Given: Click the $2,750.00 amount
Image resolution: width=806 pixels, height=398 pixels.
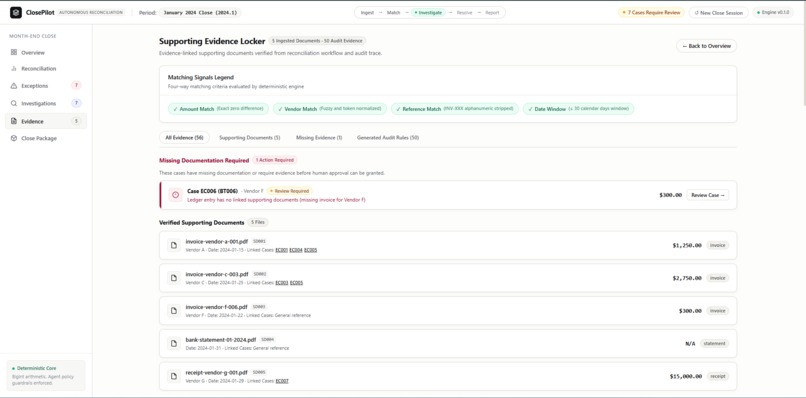Looking at the screenshot, I should 687,278.
